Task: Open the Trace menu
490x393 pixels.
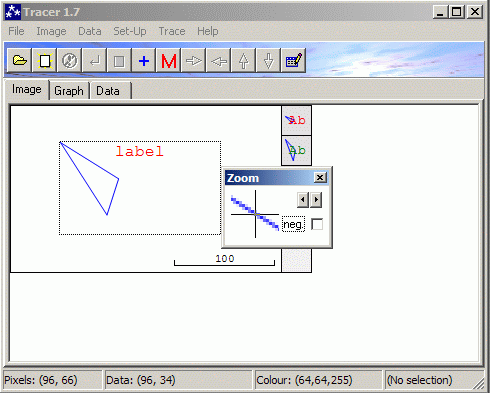Action: [172, 31]
